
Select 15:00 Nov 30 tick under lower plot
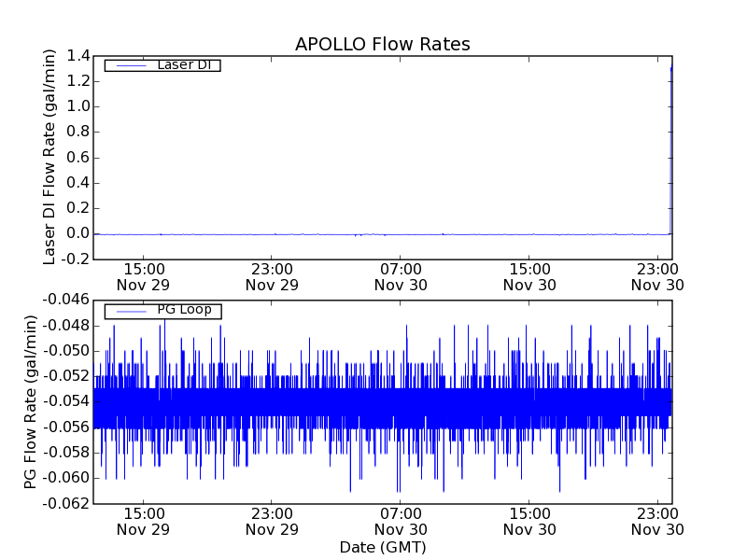point(529,521)
